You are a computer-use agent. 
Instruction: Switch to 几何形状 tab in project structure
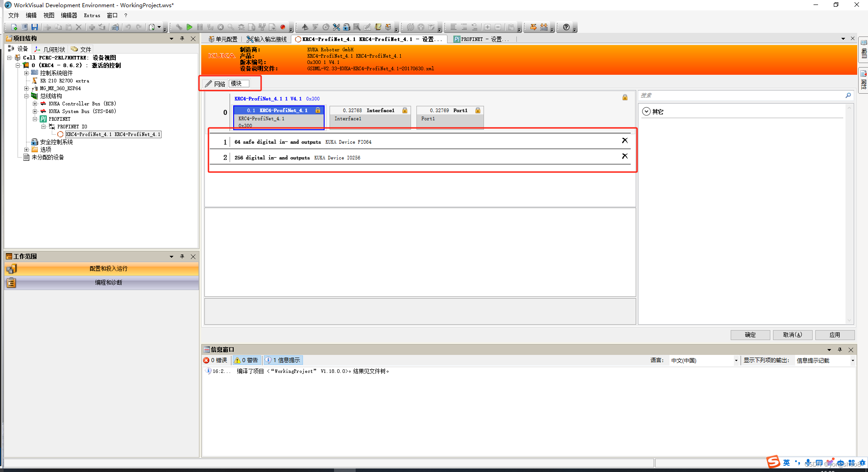pos(50,49)
